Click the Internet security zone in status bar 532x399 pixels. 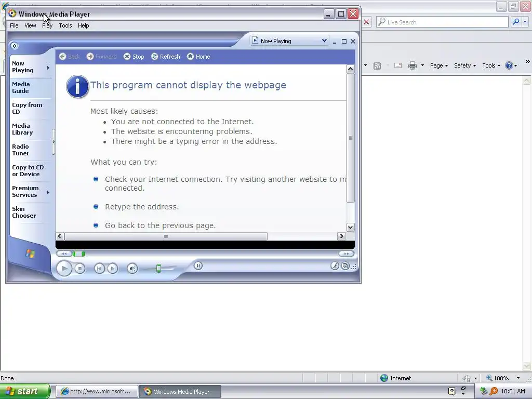click(395, 378)
